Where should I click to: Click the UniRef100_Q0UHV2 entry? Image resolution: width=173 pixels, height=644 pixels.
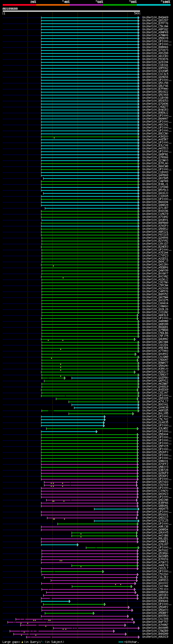155,354
